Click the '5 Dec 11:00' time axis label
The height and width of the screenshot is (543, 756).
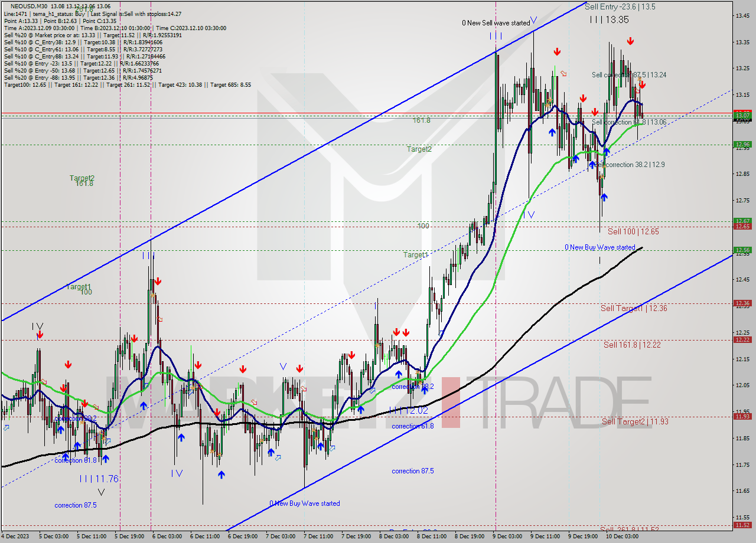tap(92, 537)
